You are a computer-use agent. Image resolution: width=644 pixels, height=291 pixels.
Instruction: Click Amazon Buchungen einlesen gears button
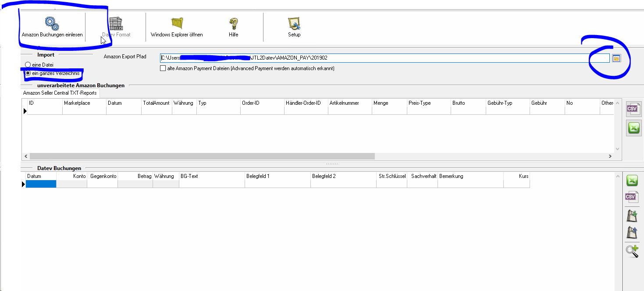click(52, 27)
